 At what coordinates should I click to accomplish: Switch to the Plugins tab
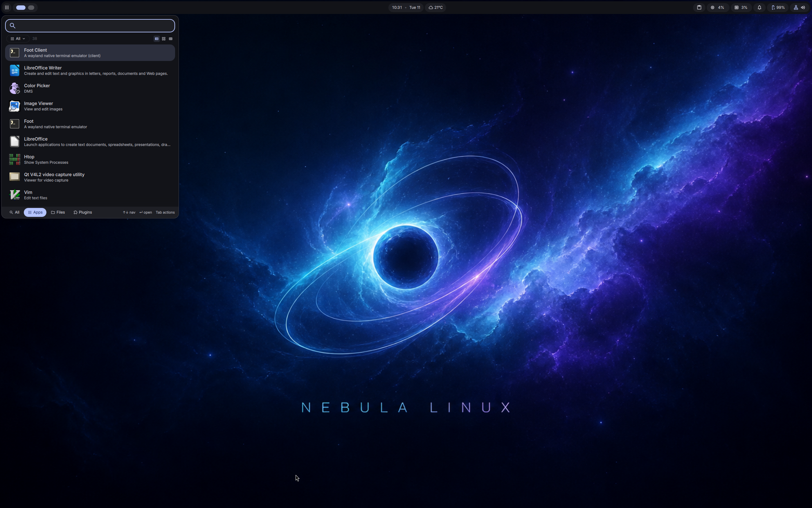pyautogui.click(x=83, y=212)
